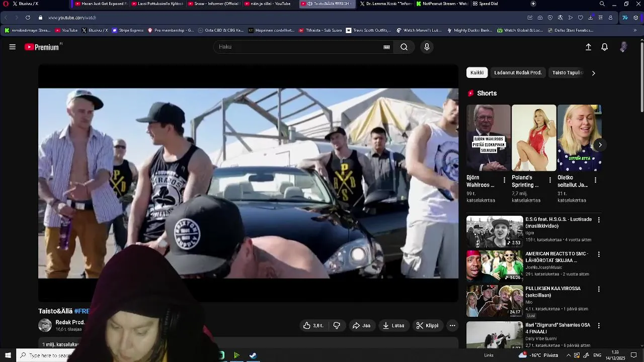This screenshot has height=362, width=644.
Task: Dislike the video
Action: 337,326
